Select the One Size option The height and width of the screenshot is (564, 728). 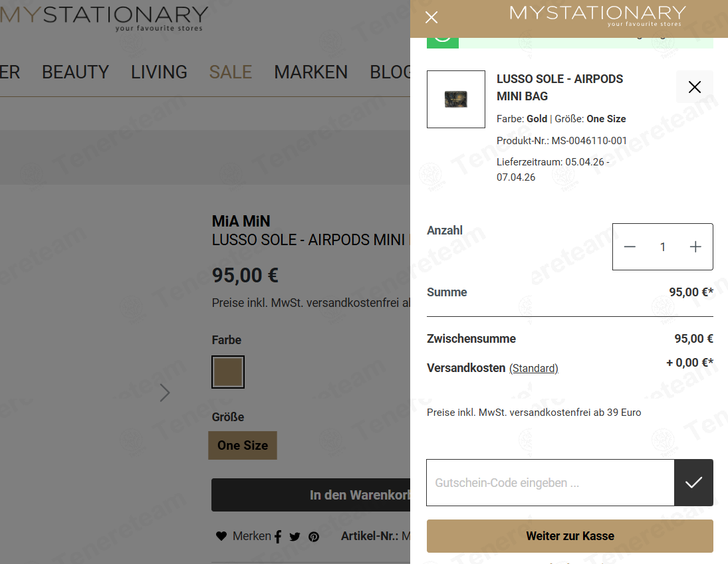click(243, 445)
